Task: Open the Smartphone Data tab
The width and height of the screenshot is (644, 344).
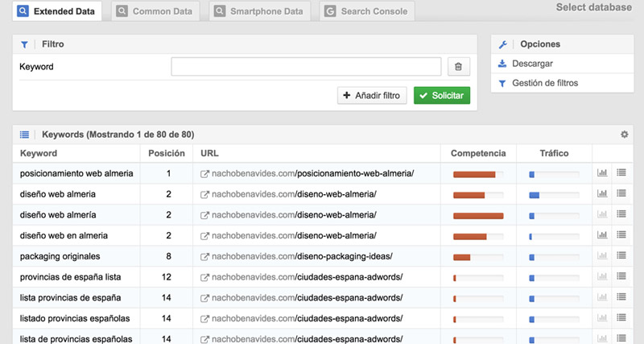Action: click(259, 11)
